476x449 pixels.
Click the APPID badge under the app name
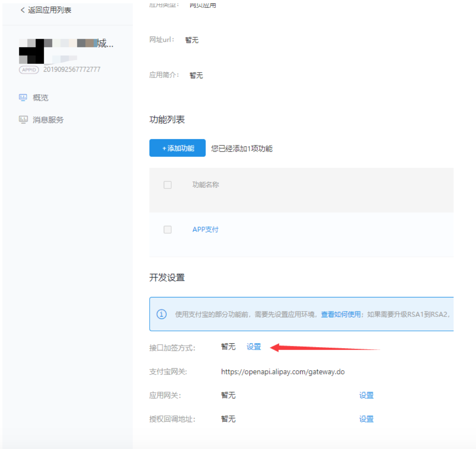(x=29, y=70)
